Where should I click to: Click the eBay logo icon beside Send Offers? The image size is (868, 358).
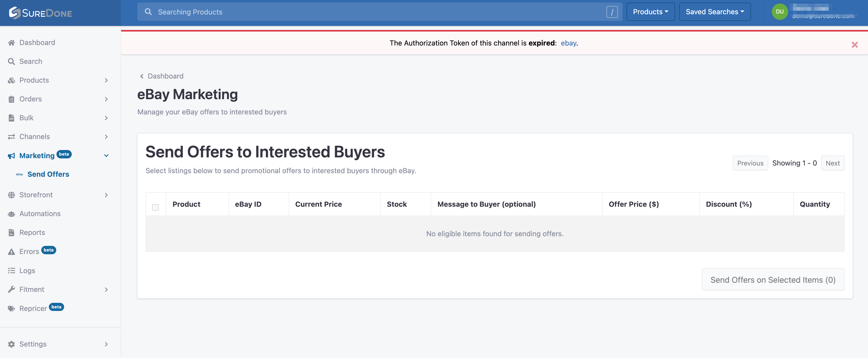[20, 174]
